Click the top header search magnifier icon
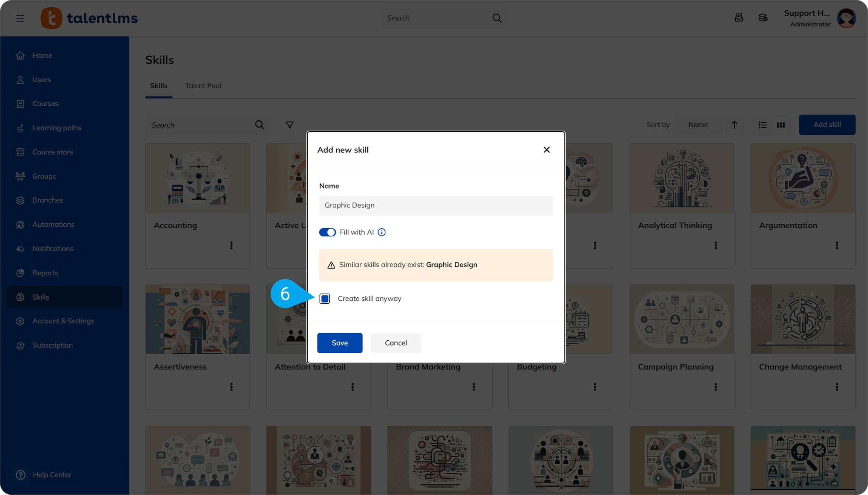 497,18
